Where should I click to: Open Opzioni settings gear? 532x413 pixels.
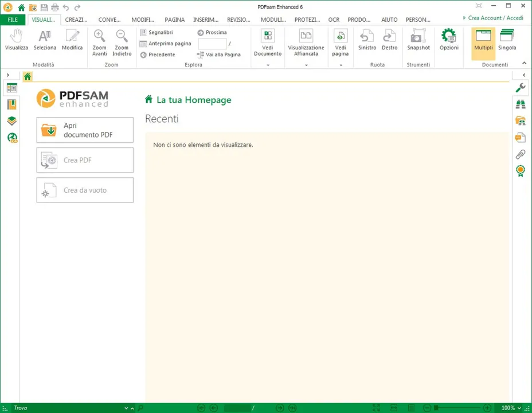pyautogui.click(x=449, y=40)
